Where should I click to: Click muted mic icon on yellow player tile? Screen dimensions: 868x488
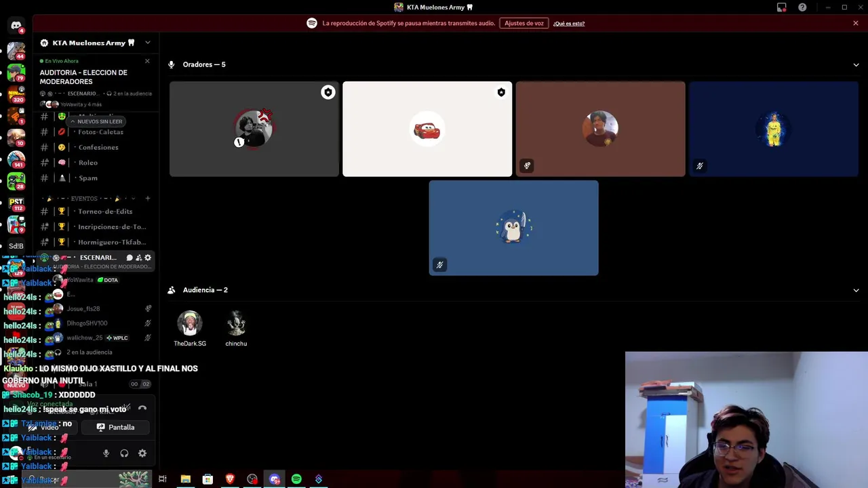pos(700,165)
